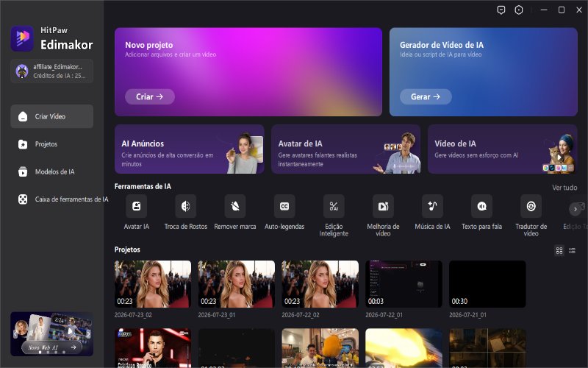Launch the Música de IA tool
This screenshot has height=368, width=588.
432,206
